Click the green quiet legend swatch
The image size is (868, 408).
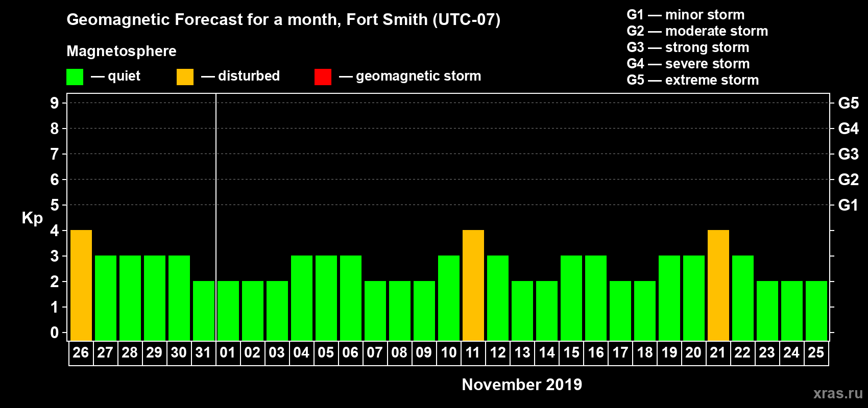pyautogui.click(x=75, y=77)
